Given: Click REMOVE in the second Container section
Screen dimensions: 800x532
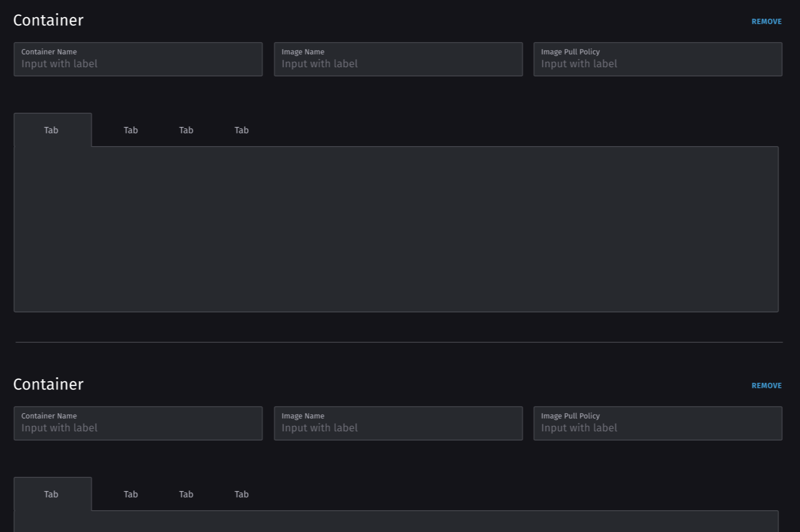Looking at the screenshot, I should 766,385.
